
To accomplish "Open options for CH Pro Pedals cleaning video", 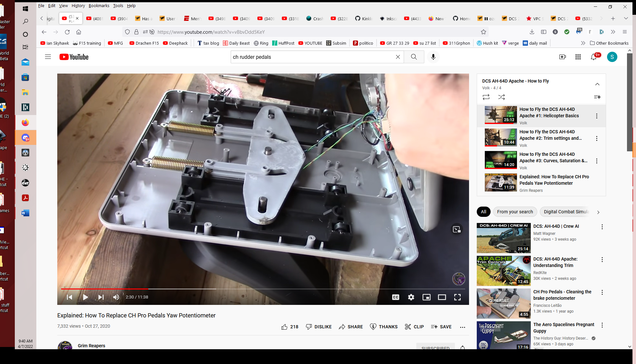I will click(x=602, y=292).
